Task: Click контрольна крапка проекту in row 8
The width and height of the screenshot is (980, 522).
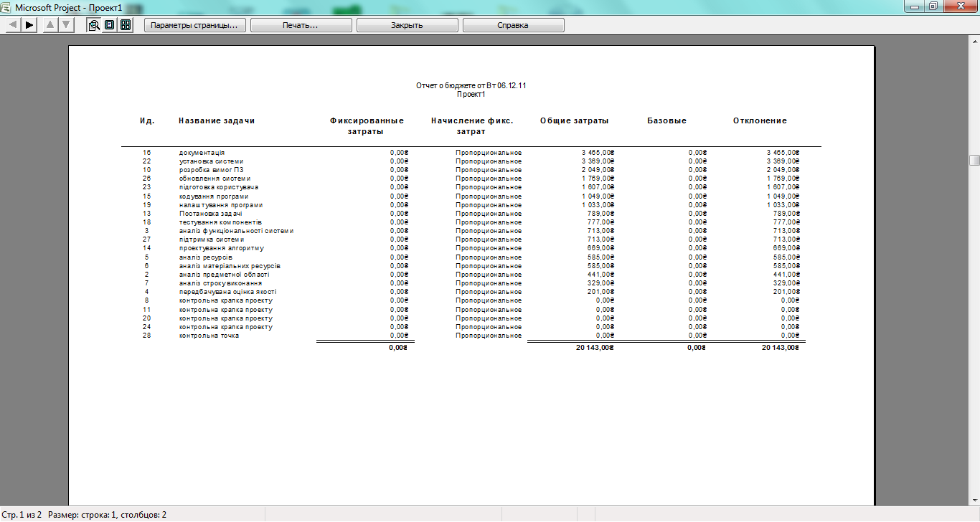Action: 225,301
